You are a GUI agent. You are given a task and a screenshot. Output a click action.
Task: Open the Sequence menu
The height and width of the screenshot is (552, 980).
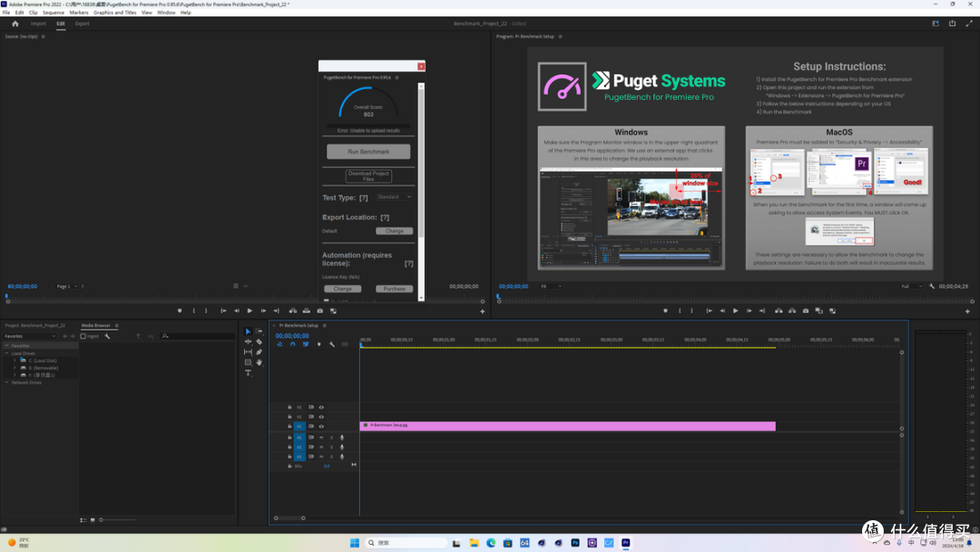tap(54, 13)
